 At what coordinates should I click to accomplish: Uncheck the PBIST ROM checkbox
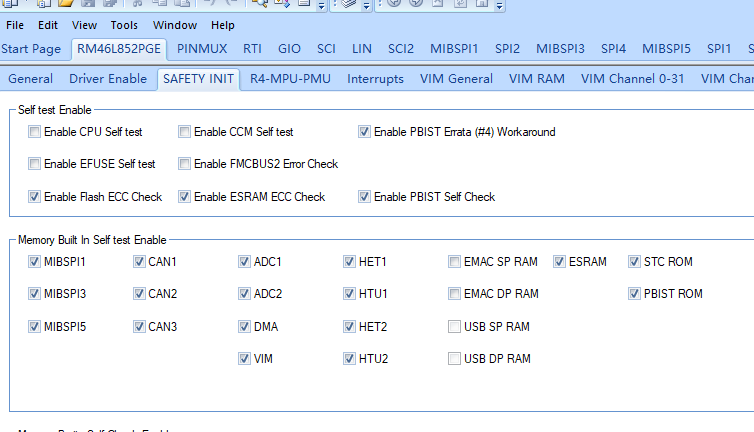[635, 294]
